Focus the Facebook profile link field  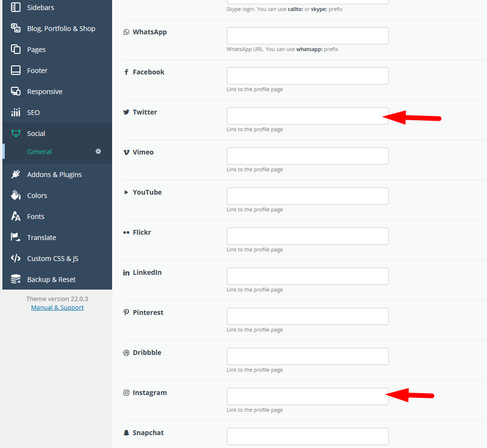(308, 76)
